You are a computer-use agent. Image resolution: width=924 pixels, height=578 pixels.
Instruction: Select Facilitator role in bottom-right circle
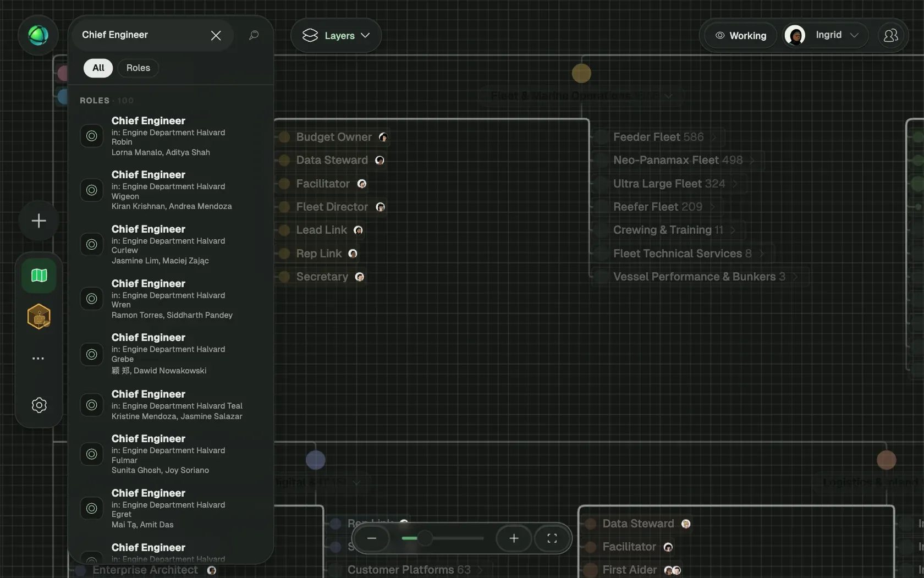629,547
